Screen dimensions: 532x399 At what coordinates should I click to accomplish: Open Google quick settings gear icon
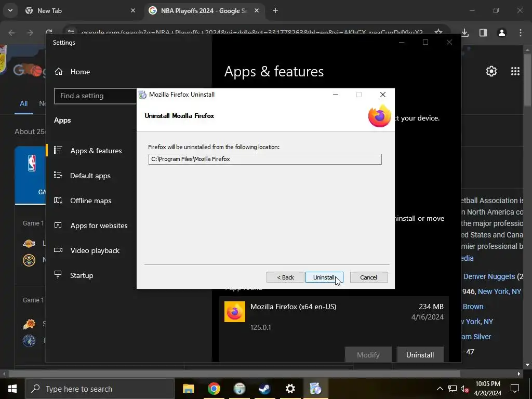(491, 71)
